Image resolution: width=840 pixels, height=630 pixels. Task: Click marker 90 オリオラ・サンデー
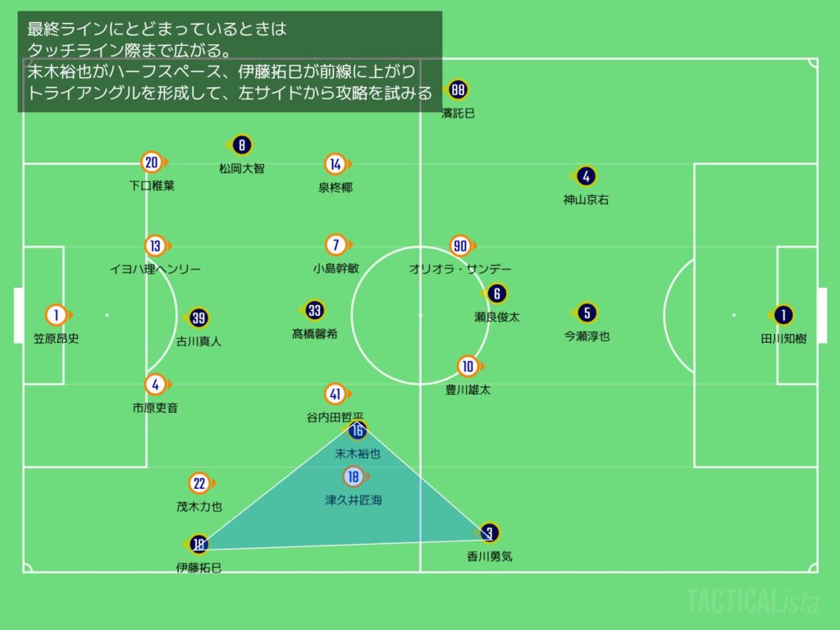pos(460,245)
